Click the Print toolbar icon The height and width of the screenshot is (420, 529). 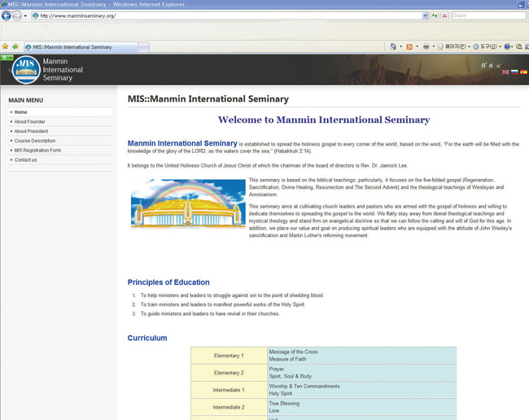click(x=426, y=46)
